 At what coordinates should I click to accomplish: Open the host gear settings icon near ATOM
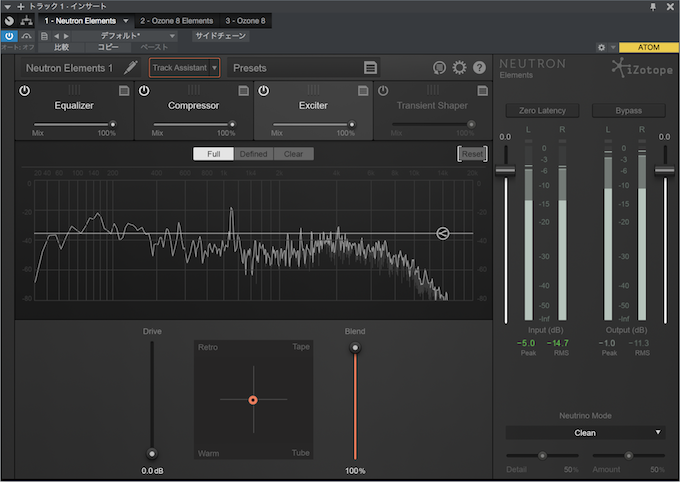click(x=602, y=47)
